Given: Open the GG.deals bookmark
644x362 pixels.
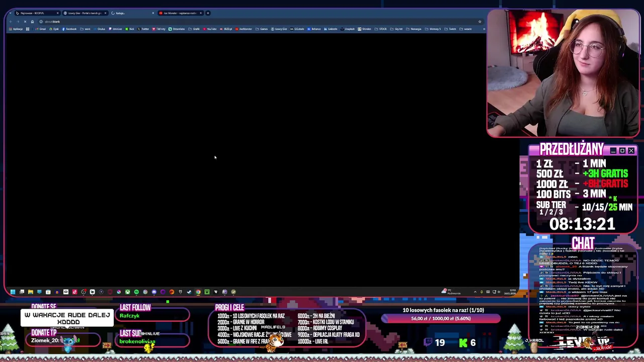Looking at the screenshot, I should point(297,29).
